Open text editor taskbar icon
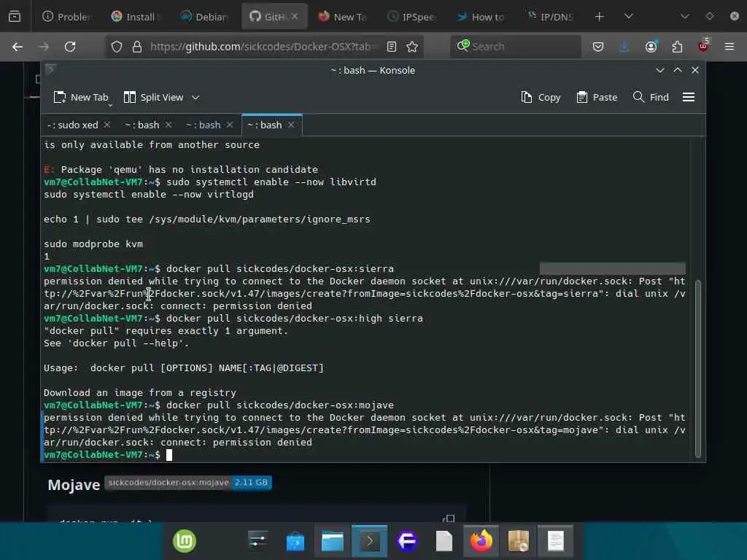The image size is (747, 560). 555,541
